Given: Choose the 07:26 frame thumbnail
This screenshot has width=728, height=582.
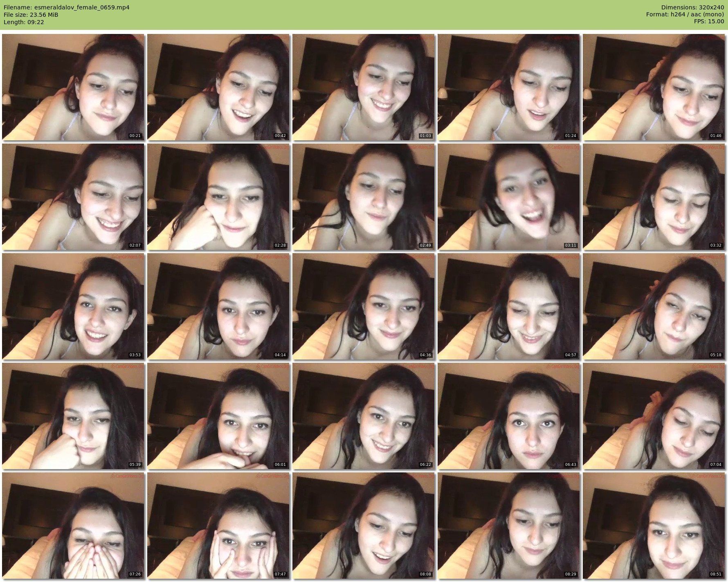Looking at the screenshot, I should pyautogui.click(x=73, y=526).
